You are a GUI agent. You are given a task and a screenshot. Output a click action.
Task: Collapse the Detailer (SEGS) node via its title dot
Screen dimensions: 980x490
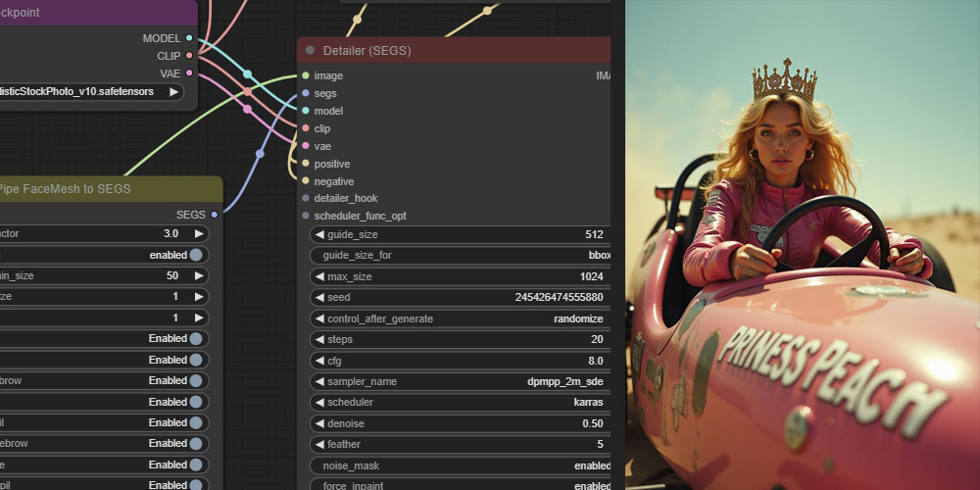(x=310, y=50)
